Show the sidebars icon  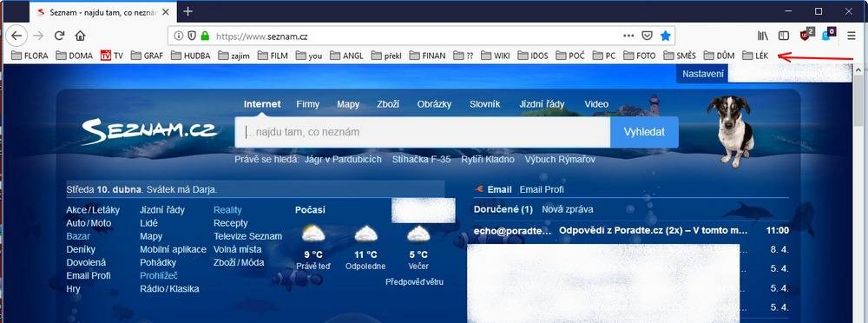coord(783,36)
